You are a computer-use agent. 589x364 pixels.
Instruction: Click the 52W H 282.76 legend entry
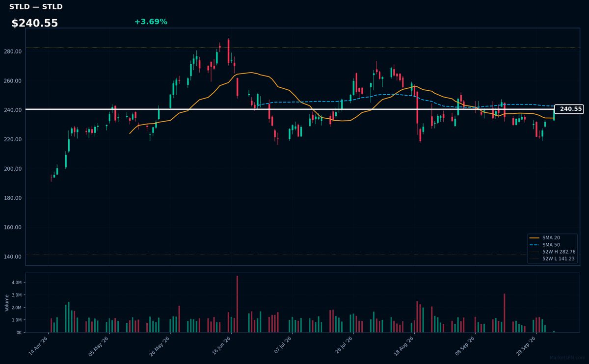[552, 252]
